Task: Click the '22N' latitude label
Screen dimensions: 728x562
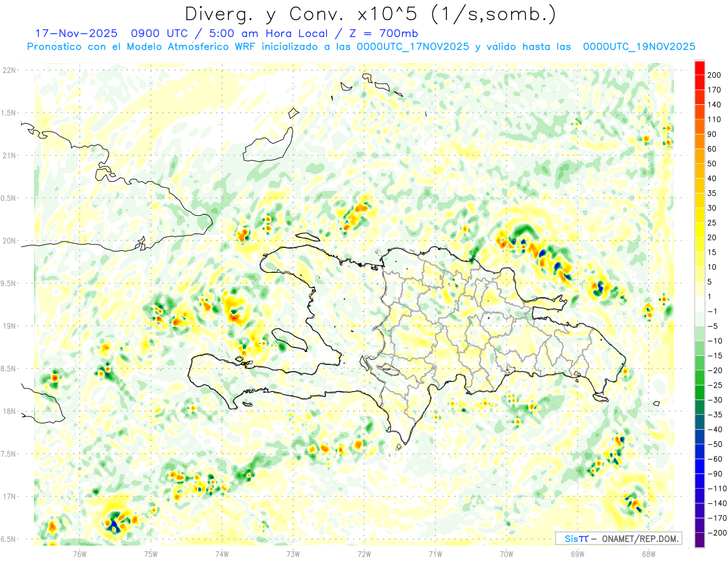Action: tap(9, 70)
